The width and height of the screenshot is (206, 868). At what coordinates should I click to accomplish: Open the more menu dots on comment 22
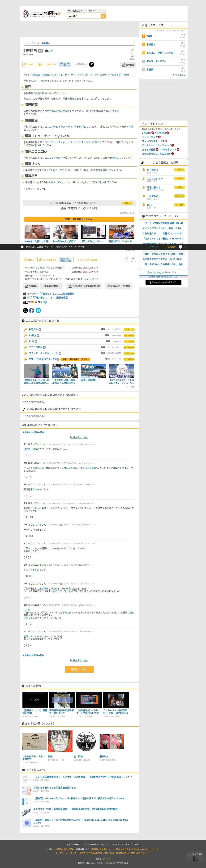point(94,444)
